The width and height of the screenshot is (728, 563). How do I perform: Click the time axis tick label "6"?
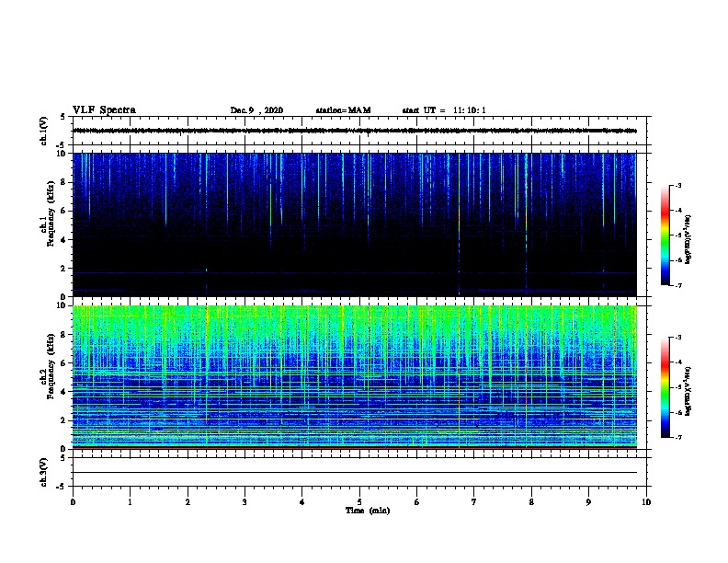(x=417, y=502)
